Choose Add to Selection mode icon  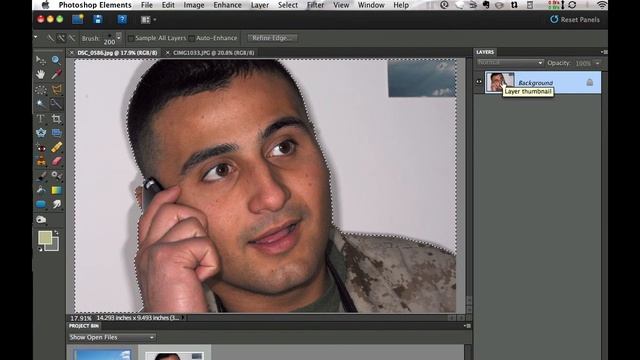coord(61,38)
